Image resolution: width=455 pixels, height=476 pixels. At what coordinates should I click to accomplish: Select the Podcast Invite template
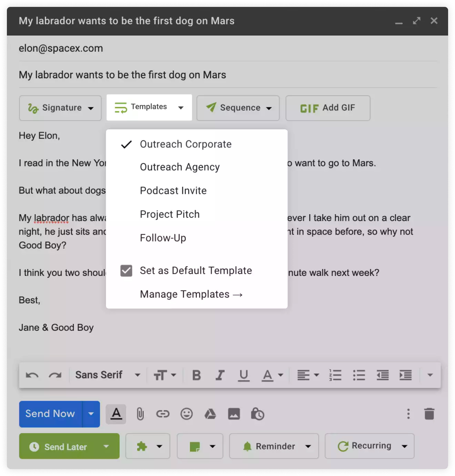point(173,191)
